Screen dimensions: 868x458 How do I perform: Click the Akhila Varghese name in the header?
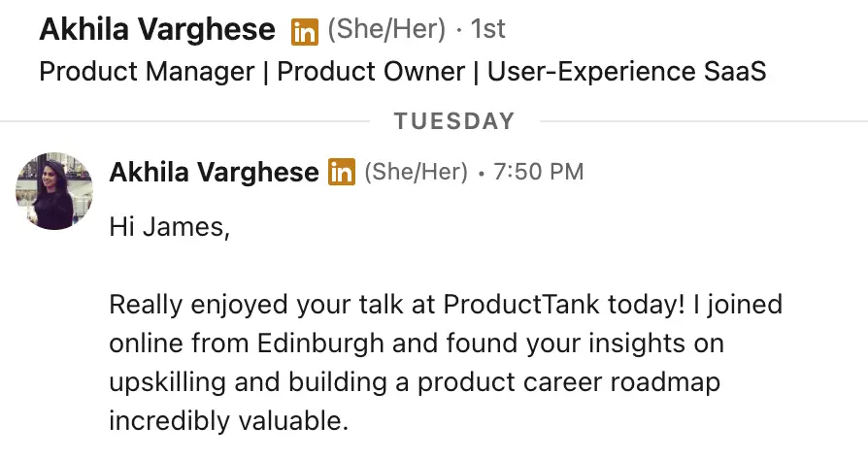click(x=157, y=30)
